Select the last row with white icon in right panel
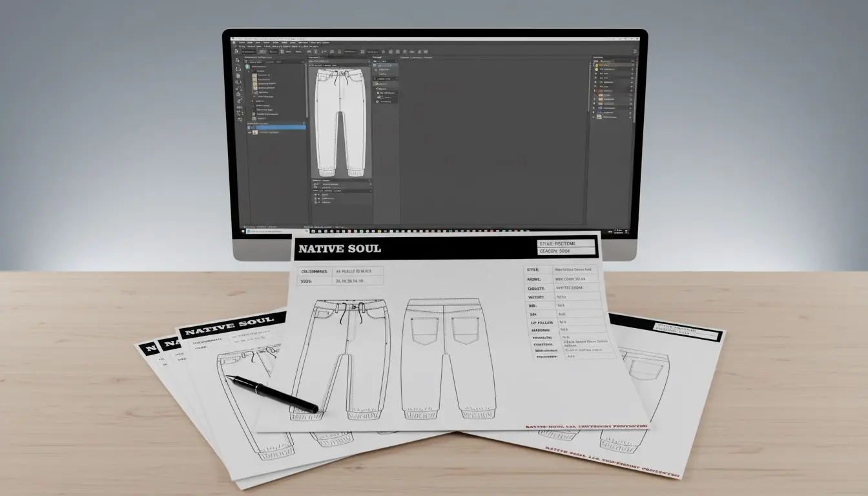Screen dimensions: 868x496 click(x=614, y=117)
